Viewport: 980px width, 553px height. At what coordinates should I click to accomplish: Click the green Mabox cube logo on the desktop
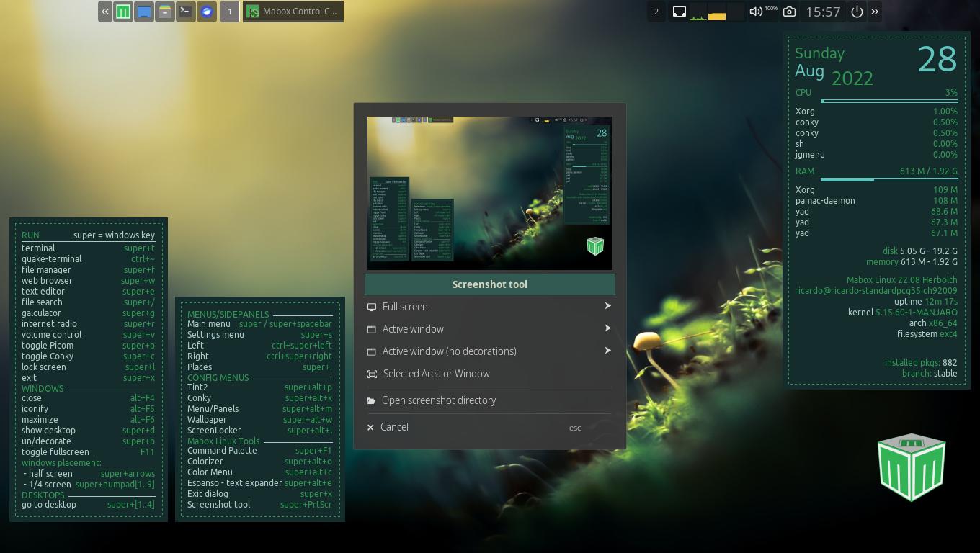click(x=912, y=467)
